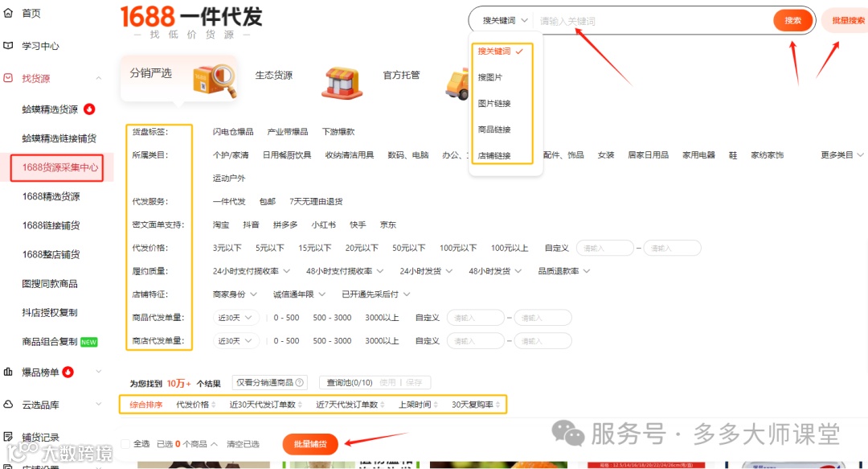The width and height of the screenshot is (868, 469).
Task: Click the 官方托管 delivery truck icon
Action: [x=457, y=84]
